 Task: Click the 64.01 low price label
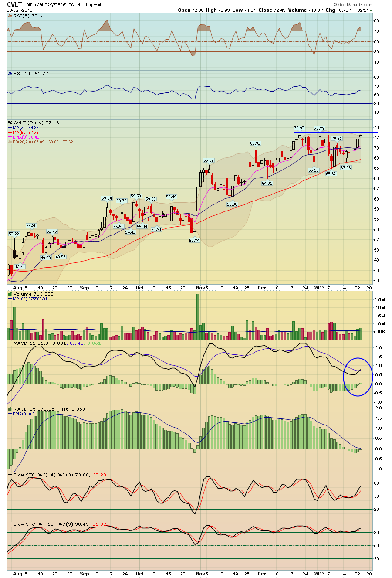pos(267,184)
